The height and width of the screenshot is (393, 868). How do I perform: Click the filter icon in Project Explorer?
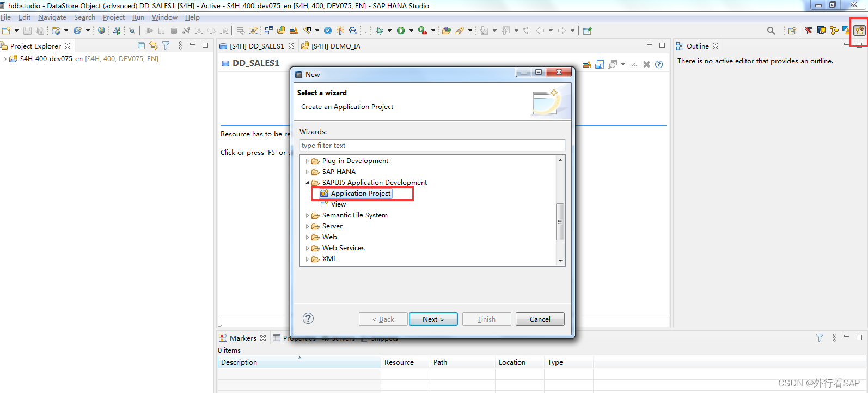tap(166, 46)
